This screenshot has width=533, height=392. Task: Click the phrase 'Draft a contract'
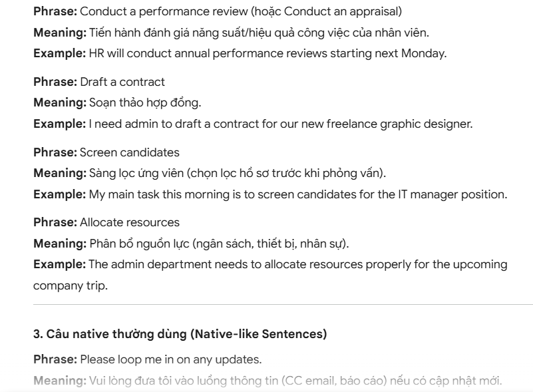[x=122, y=82]
